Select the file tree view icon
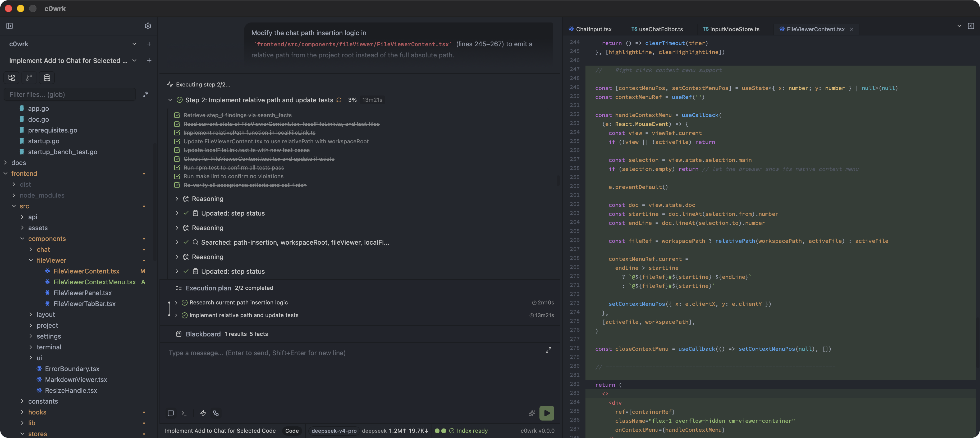Screen dimensions: 980x438 click(12, 78)
